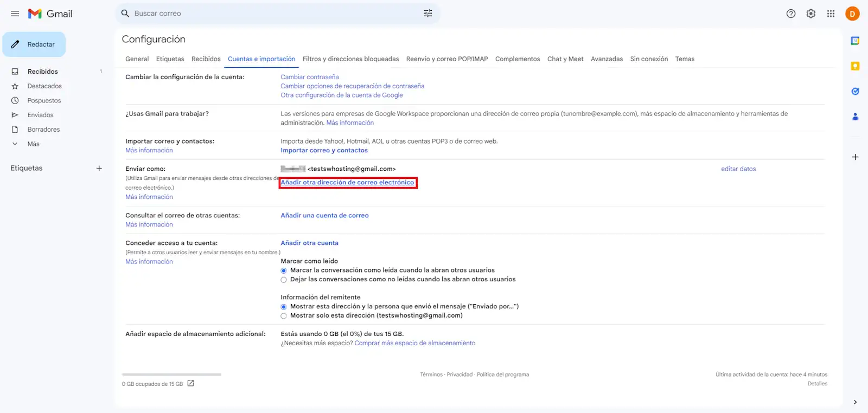Click Más información under Consultar el correo
This screenshot has width=868, height=413.
pyautogui.click(x=149, y=225)
